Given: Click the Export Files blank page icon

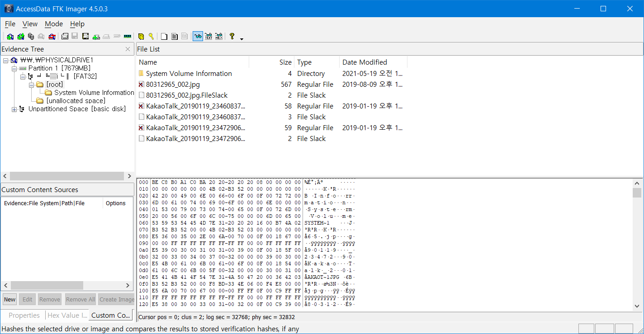Looking at the screenshot, I should (x=164, y=37).
